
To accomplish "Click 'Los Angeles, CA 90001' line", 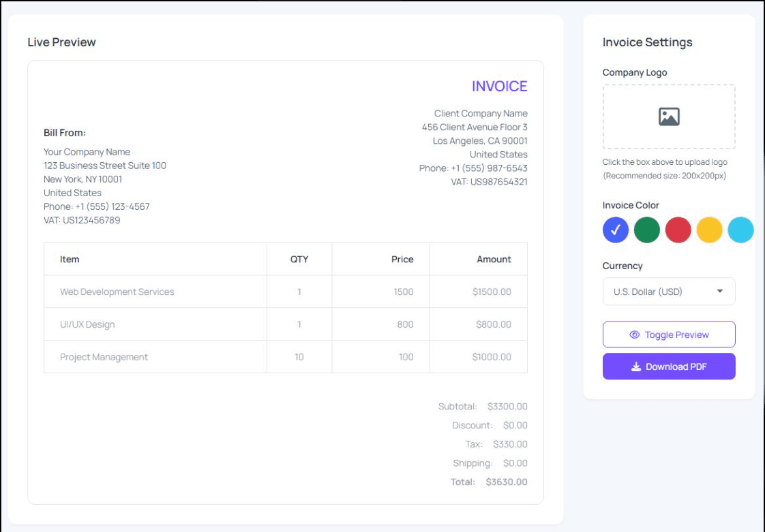I will [x=480, y=140].
